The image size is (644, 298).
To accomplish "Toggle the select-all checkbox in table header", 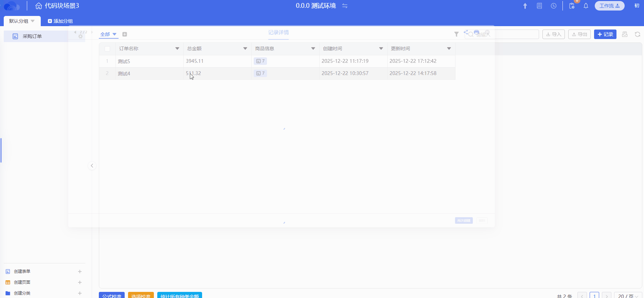I will click(x=107, y=49).
